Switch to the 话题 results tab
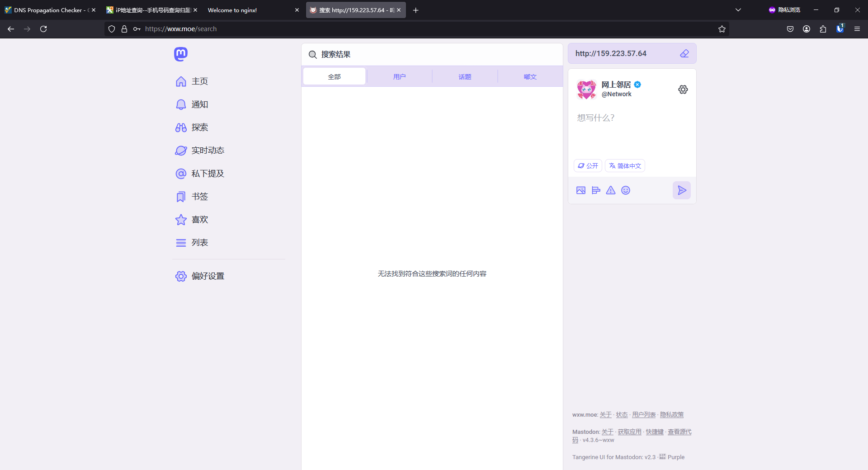Screen dimensions: 868x470 tap(465, 77)
